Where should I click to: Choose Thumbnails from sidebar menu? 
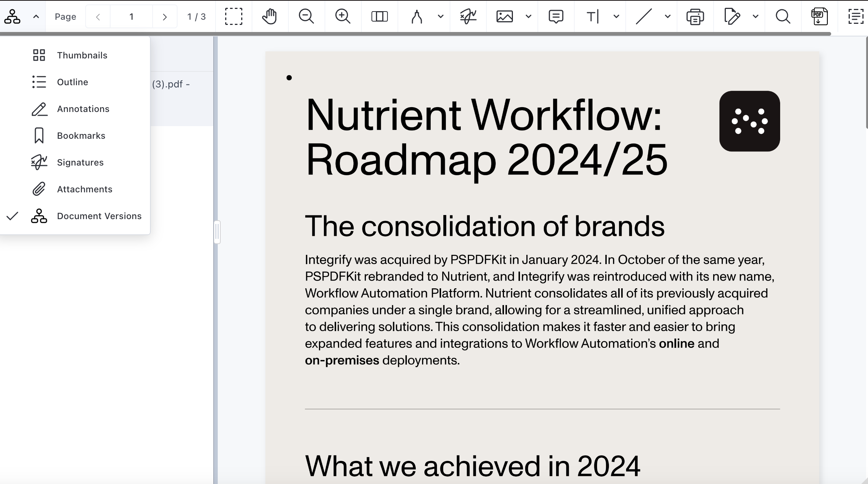75,55
